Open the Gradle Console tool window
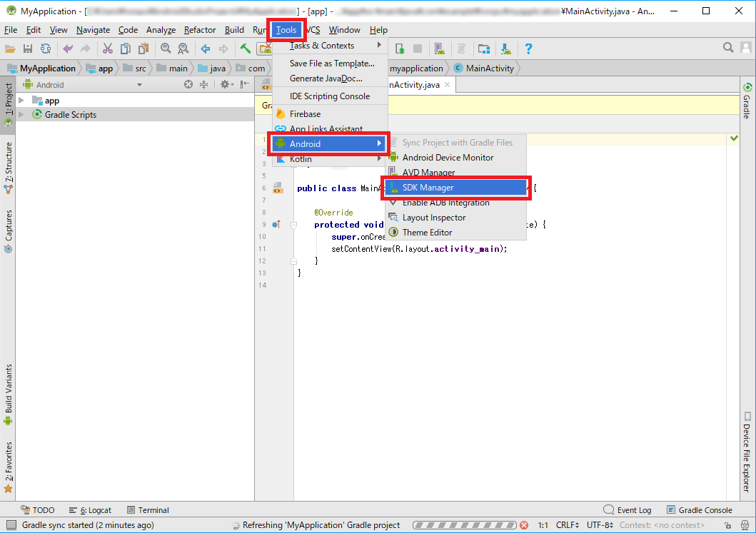The image size is (756, 533). tap(699, 510)
